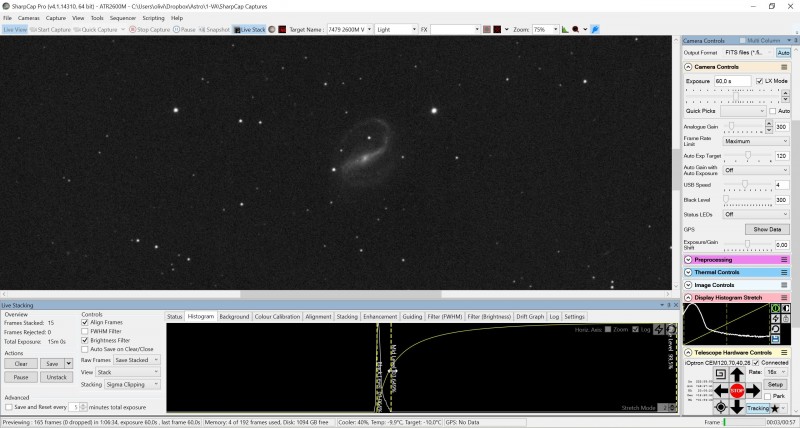Click the half-circle contrast icon in stretch panel
Image resolution: width=800 pixels, height=428 pixels.
(785, 309)
